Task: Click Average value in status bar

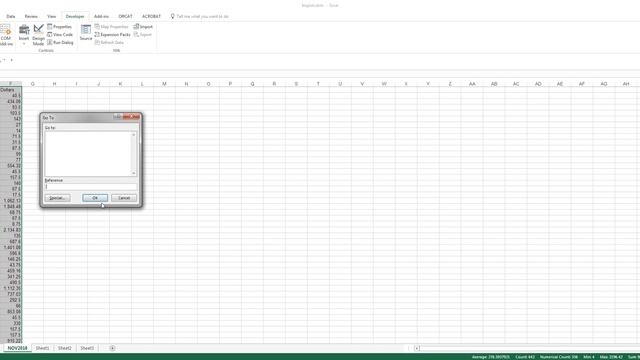Action: click(x=491, y=357)
